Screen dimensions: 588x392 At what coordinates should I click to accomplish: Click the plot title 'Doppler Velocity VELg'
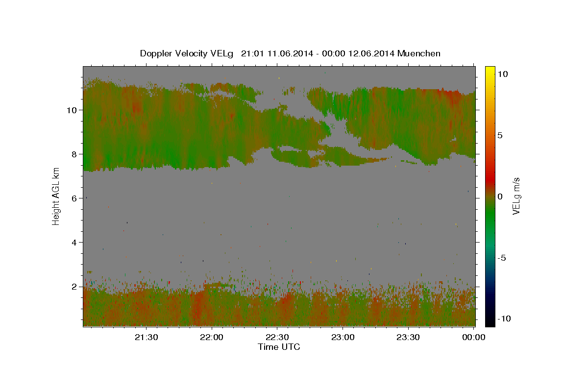point(187,53)
